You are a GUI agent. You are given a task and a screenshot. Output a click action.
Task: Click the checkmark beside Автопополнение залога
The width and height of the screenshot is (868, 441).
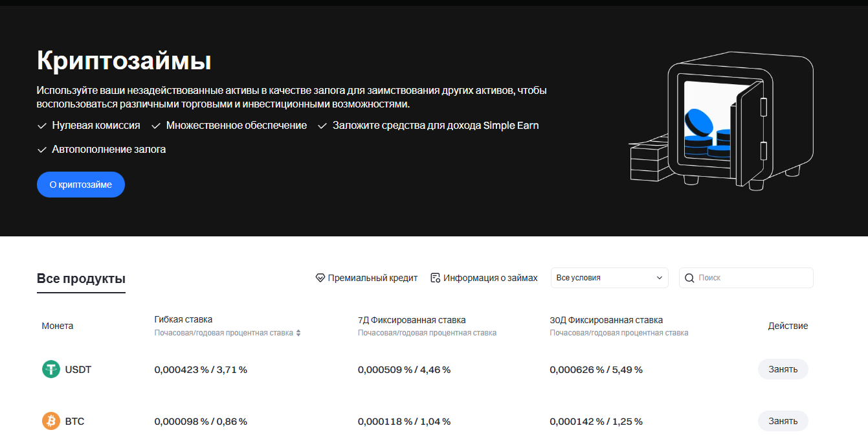pyautogui.click(x=40, y=149)
